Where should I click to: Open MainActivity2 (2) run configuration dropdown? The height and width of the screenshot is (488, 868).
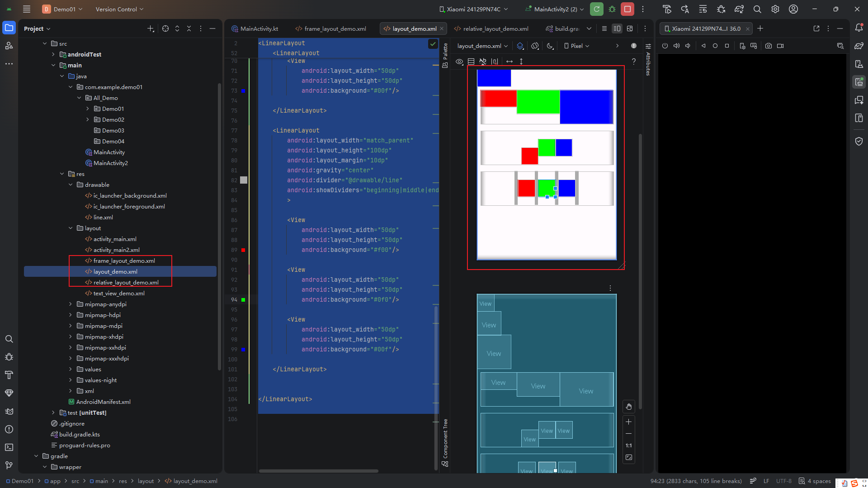(x=555, y=9)
